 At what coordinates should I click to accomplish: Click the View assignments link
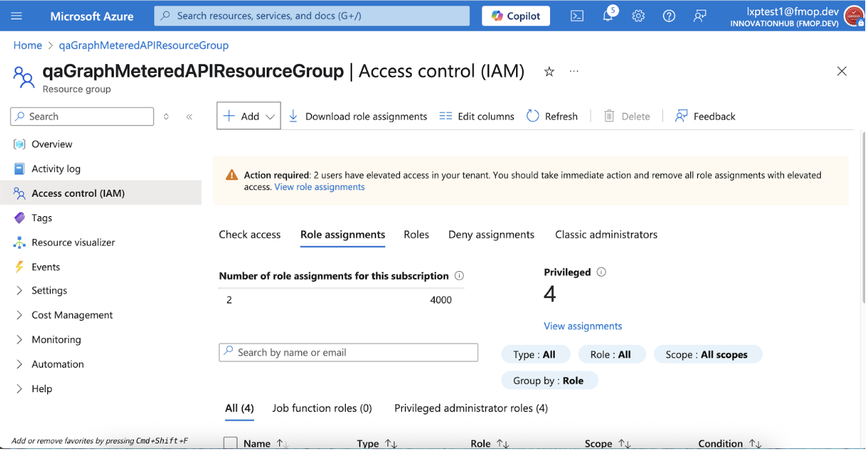[583, 326]
